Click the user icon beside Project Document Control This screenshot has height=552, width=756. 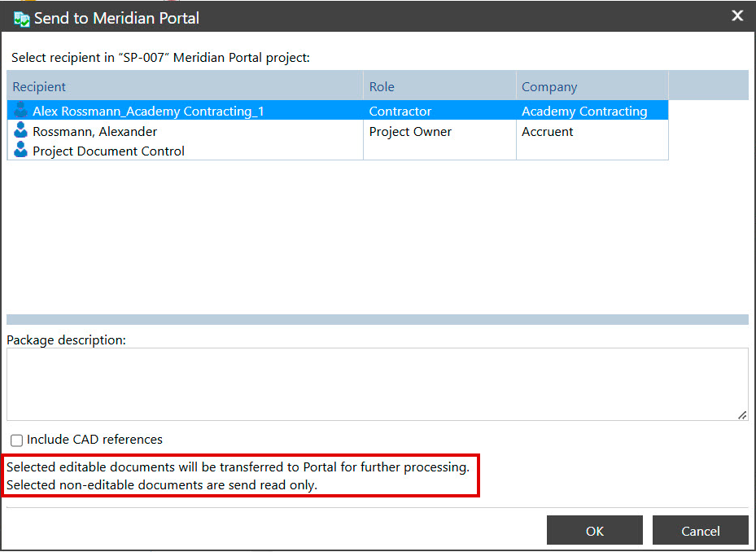[x=19, y=151]
